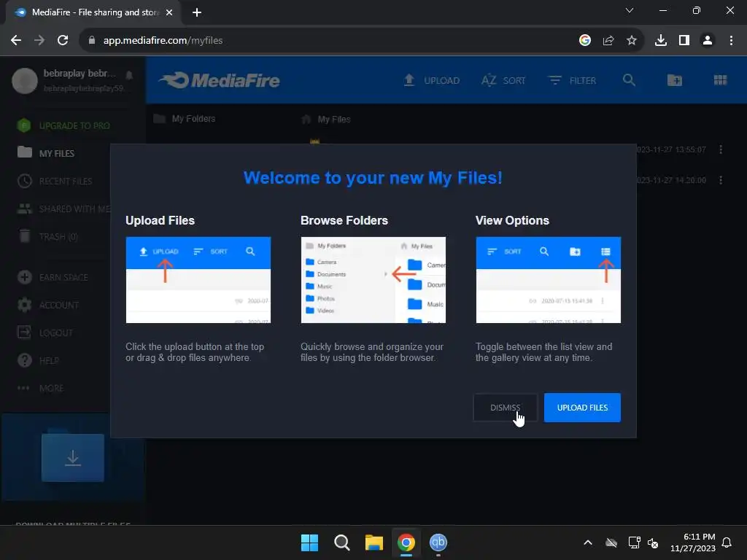Screen dimensions: 747x560
Task: Open Windows taskbar search
Action: click(342, 542)
